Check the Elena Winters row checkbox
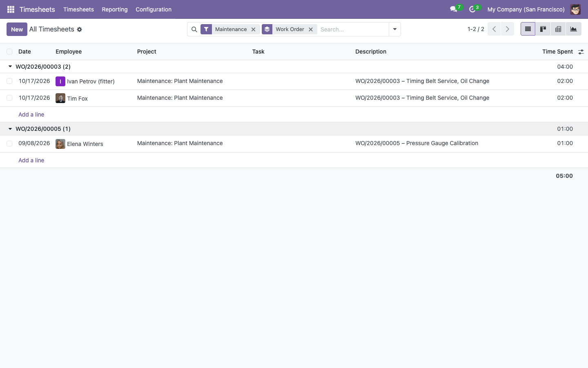 (9, 144)
